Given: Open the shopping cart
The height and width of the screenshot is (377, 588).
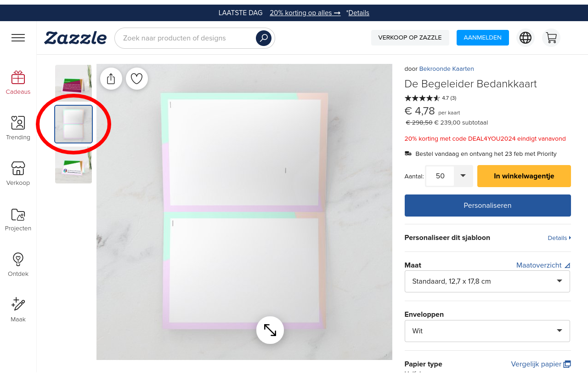Looking at the screenshot, I should tap(551, 38).
